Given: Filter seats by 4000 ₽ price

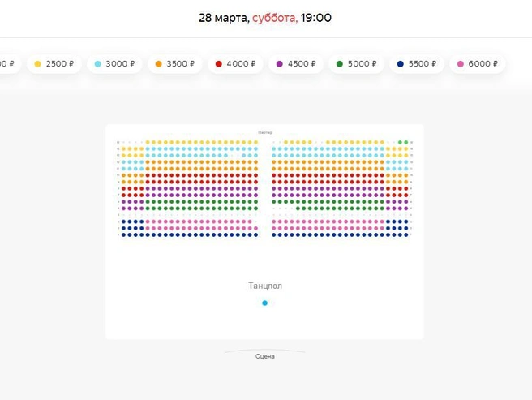Looking at the screenshot, I should 235,64.
